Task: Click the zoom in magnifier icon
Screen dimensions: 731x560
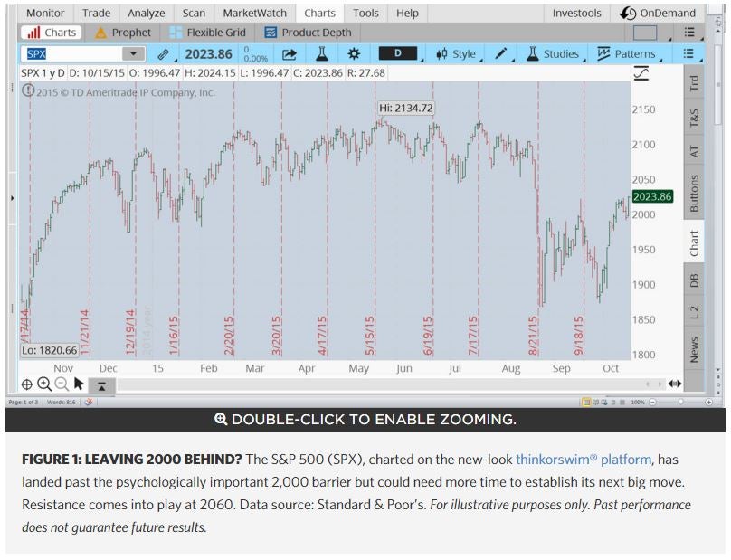Action: pos(44,384)
